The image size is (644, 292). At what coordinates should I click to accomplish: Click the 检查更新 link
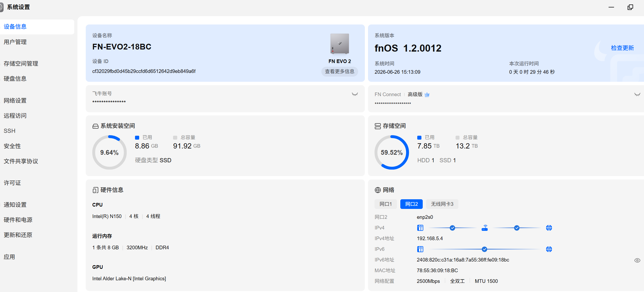(622, 48)
